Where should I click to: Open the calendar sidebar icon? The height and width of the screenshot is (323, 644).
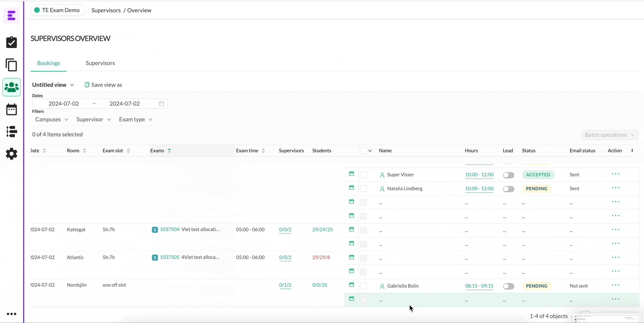point(11,109)
